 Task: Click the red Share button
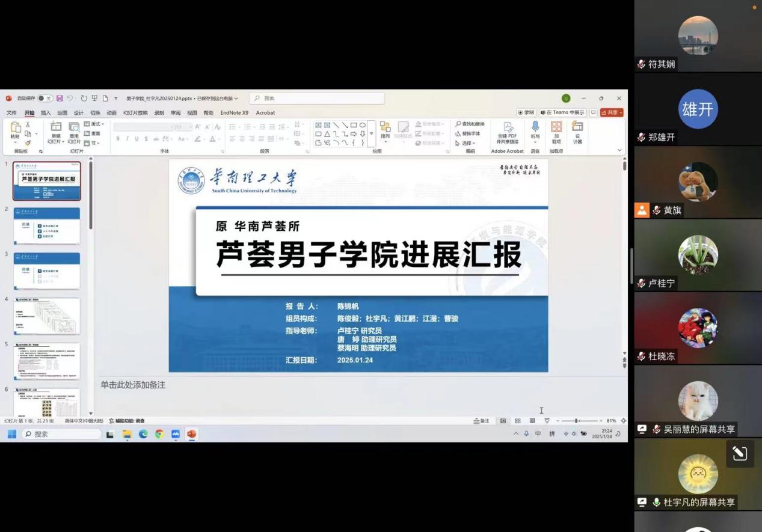612,112
